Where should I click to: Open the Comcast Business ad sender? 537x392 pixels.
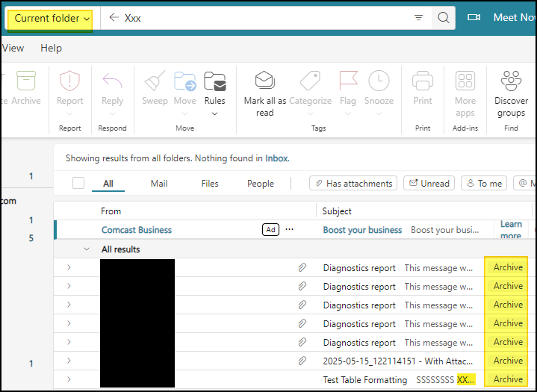pyautogui.click(x=137, y=230)
